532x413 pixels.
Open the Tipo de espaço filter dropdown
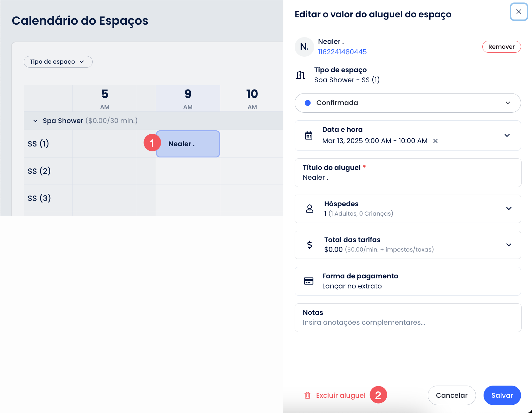[x=58, y=62]
